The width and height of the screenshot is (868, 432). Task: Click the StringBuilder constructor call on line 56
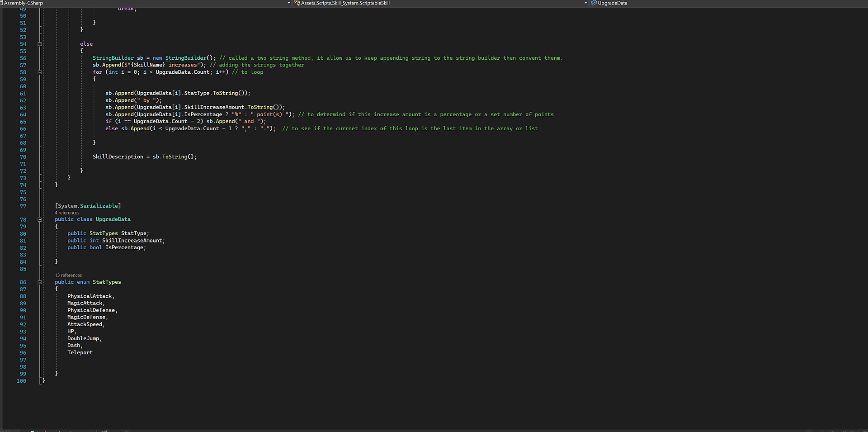pyautogui.click(x=190, y=58)
